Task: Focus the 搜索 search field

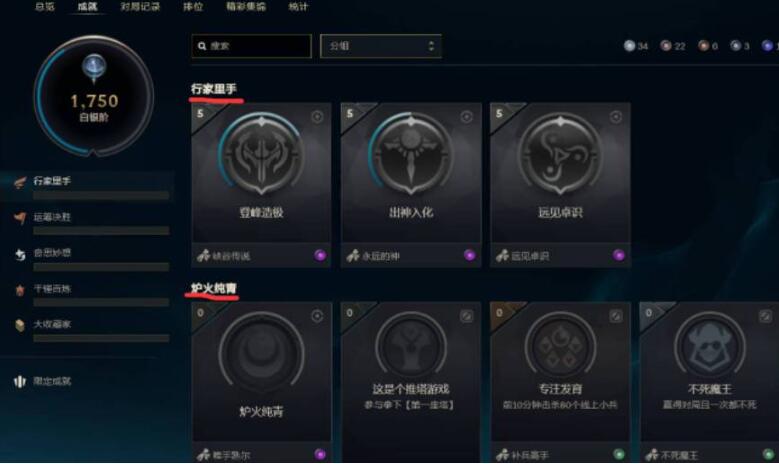Action: [x=251, y=46]
